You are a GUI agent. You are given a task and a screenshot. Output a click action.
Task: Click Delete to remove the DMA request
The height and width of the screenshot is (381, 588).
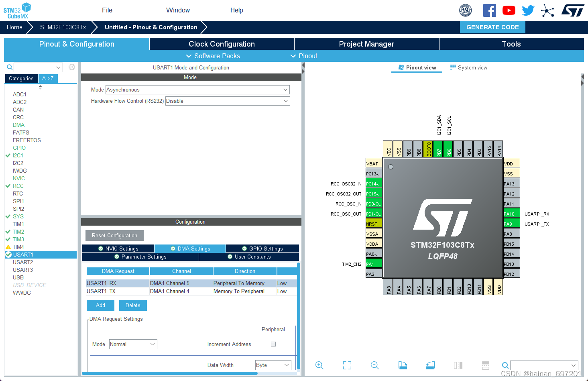133,305
